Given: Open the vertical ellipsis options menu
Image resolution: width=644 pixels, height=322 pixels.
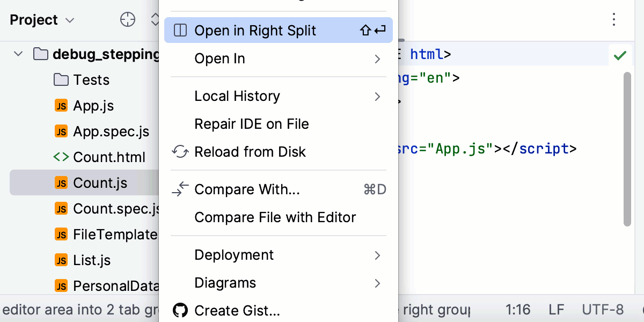Looking at the screenshot, I should pos(613,19).
